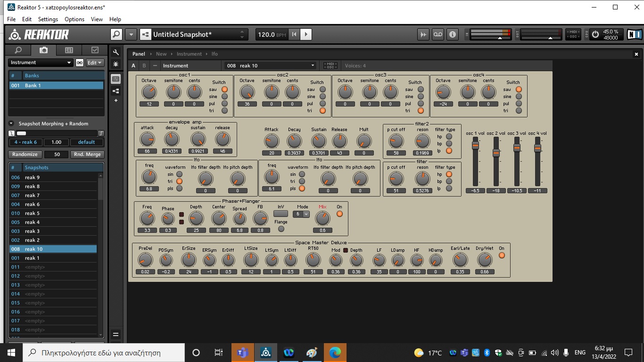Toggle the Phaser+Flanger On button
The height and width of the screenshot is (362, 644).
[x=339, y=214]
